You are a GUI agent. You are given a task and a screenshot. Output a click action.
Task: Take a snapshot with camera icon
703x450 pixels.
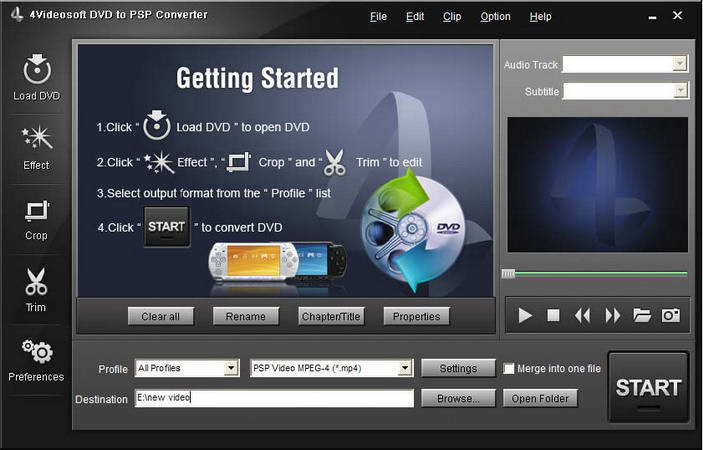point(671,315)
